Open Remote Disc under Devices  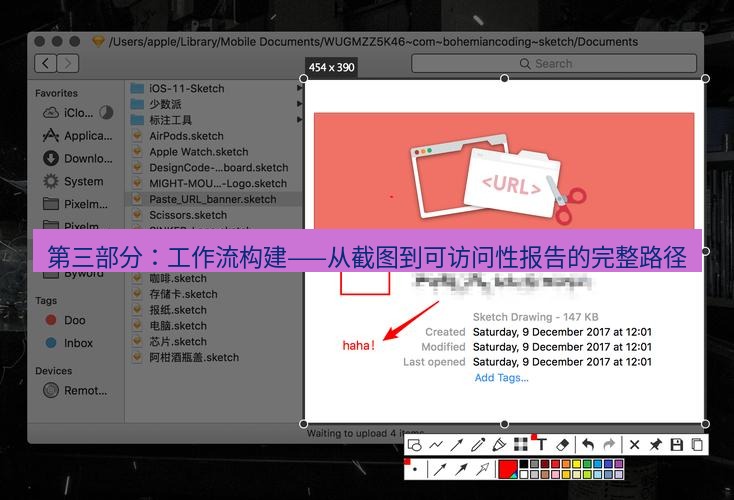tap(75, 390)
